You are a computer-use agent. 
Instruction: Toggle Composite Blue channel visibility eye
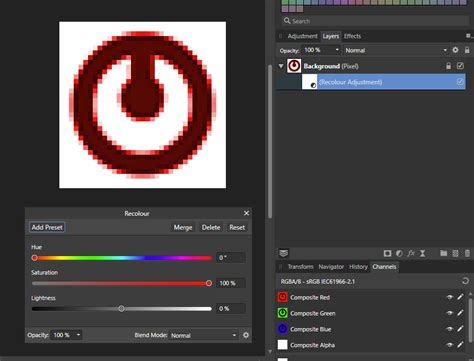coord(450,329)
